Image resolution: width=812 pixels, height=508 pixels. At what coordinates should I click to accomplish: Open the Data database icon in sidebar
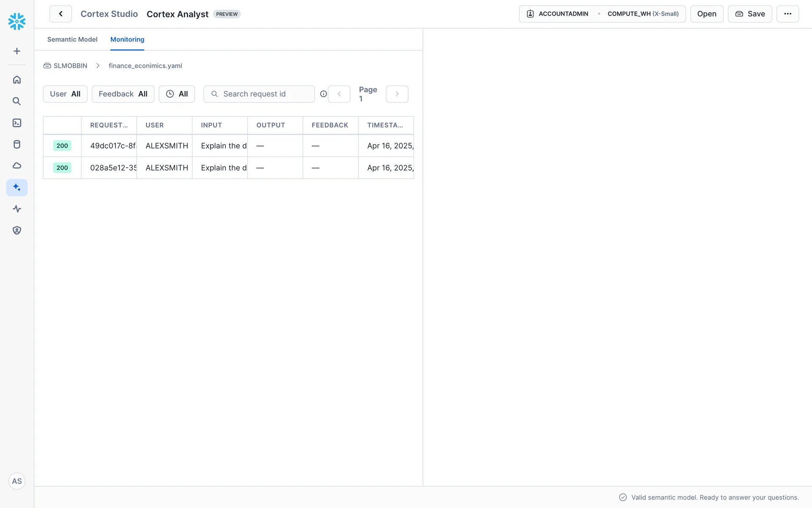(x=17, y=144)
